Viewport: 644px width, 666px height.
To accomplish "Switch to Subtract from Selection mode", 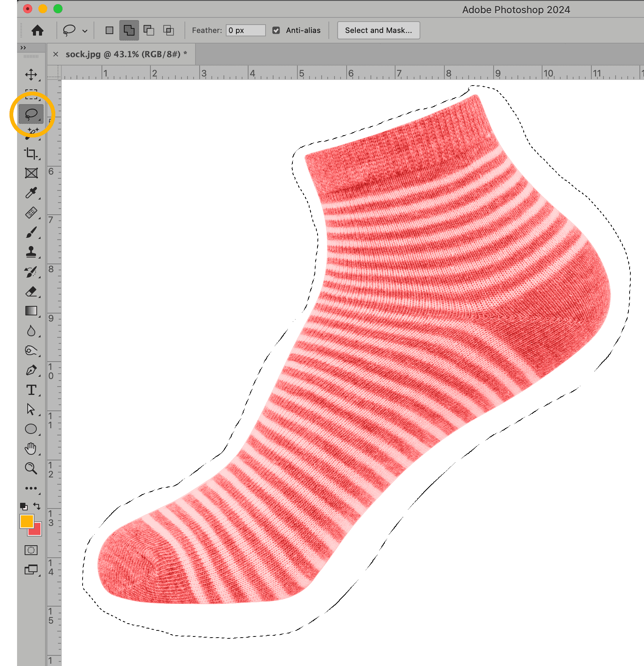I will click(149, 30).
